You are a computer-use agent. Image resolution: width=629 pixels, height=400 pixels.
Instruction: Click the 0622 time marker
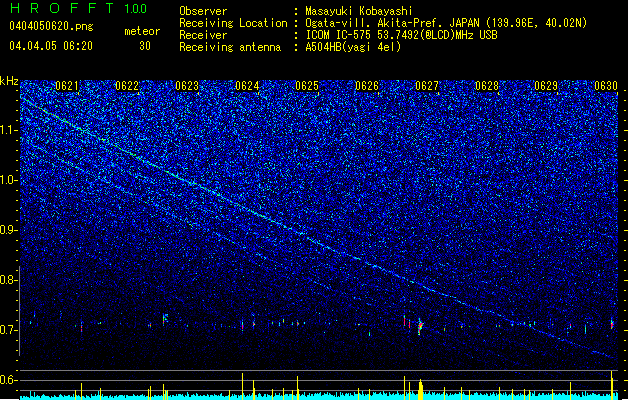click(x=127, y=86)
